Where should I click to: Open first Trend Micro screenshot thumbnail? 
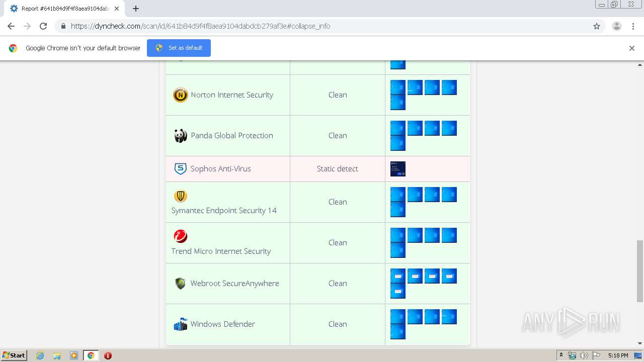point(398,235)
